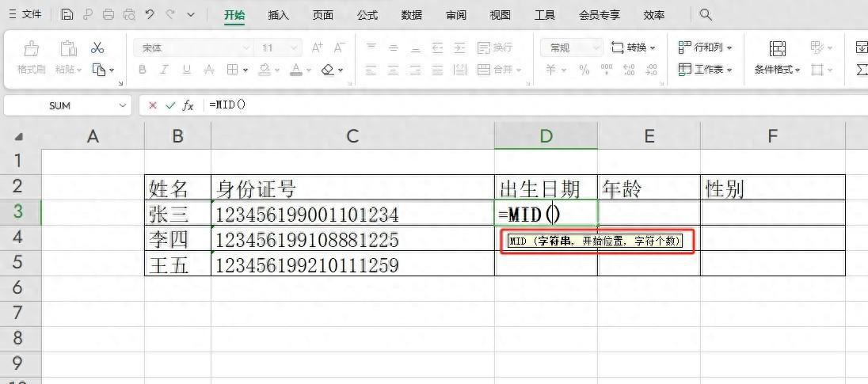
Task: Click the Decrease Decimal icon
Action: tap(652, 70)
